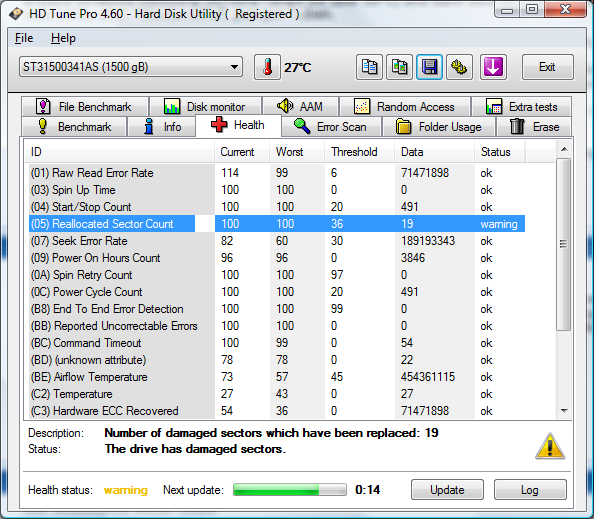Select the Airflow Temperature row

click(277, 377)
